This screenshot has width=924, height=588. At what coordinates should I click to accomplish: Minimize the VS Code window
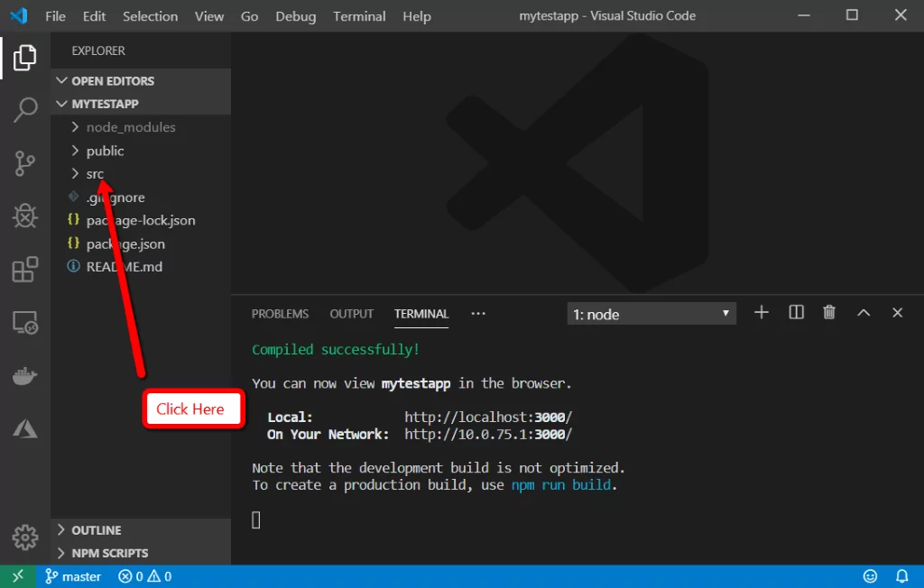804,16
